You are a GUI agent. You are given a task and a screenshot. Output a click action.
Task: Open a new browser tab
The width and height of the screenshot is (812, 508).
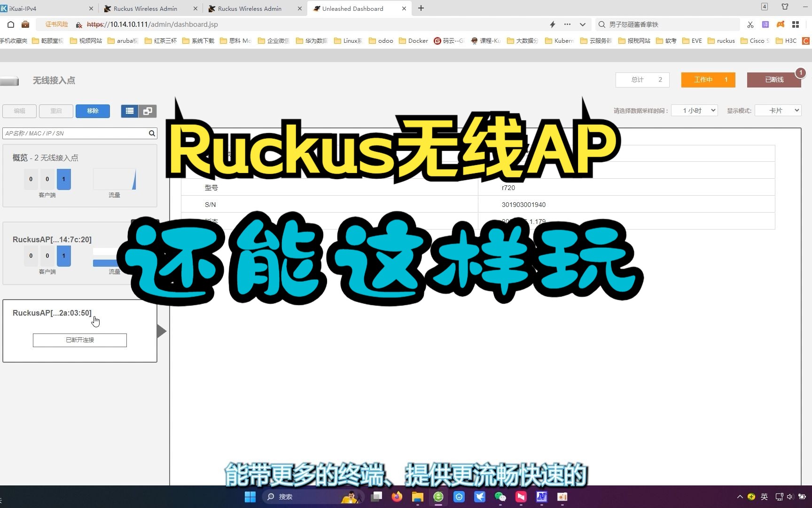point(421,8)
